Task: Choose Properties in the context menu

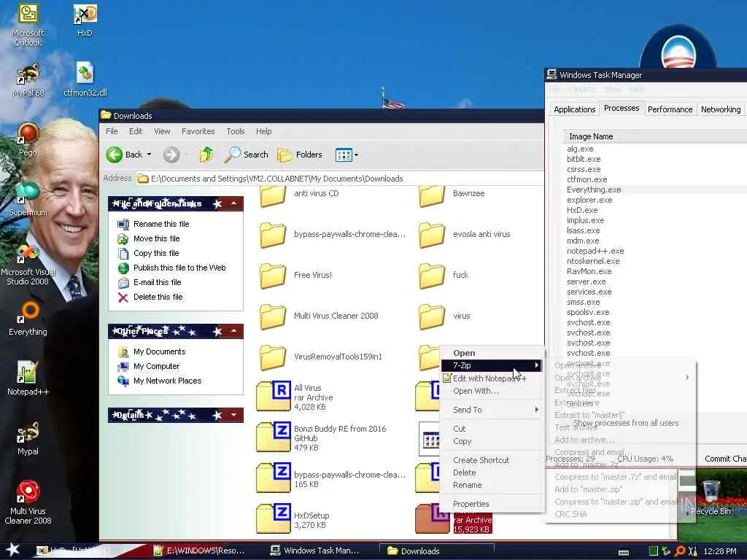Action: point(492,504)
